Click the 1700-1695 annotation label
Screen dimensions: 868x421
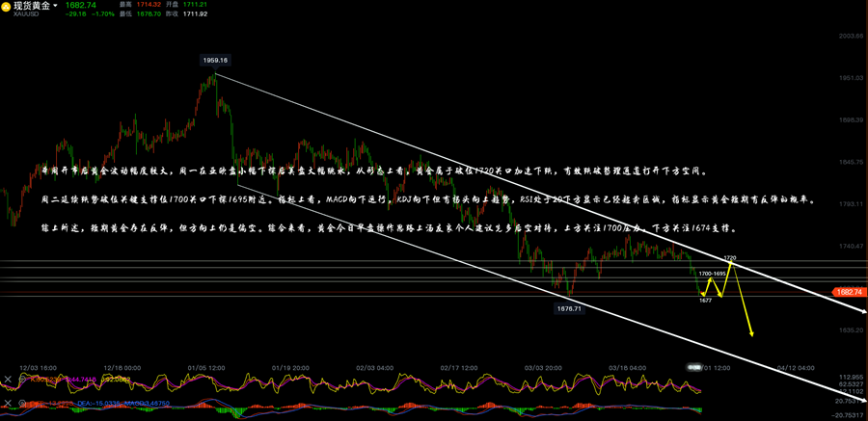[x=712, y=275]
